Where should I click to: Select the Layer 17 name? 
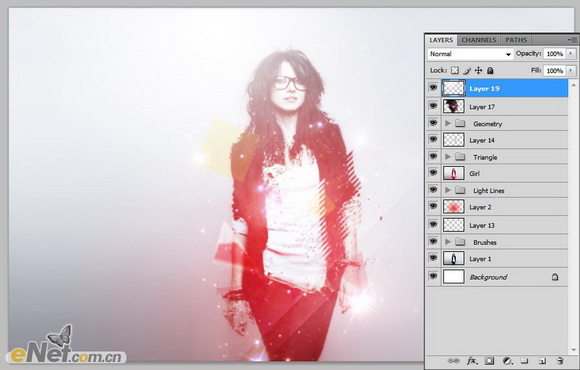[482, 107]
